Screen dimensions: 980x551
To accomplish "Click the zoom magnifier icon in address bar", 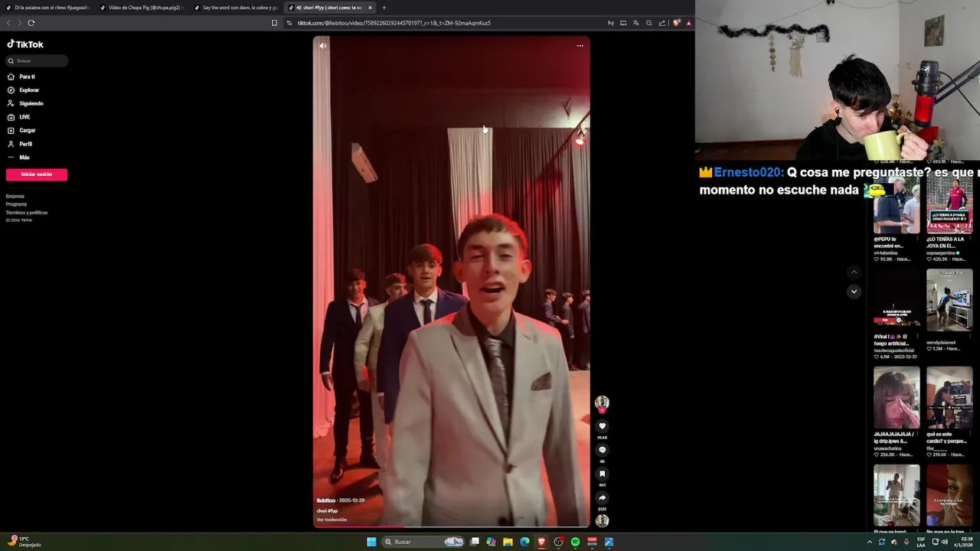I will pos(648,23).
